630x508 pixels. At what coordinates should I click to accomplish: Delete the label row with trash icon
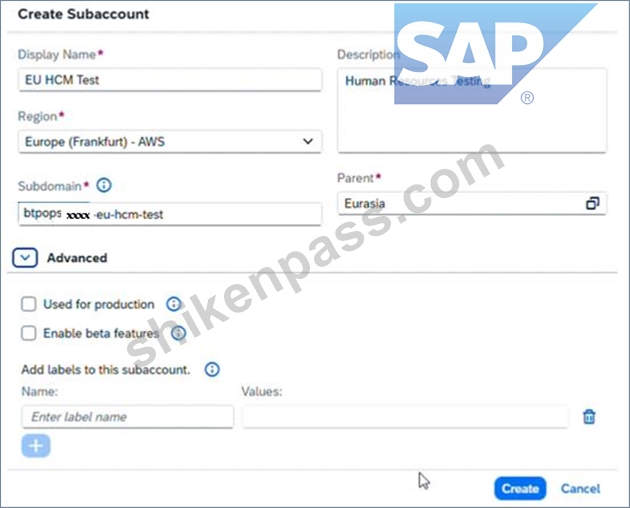(x=589, y=416)
